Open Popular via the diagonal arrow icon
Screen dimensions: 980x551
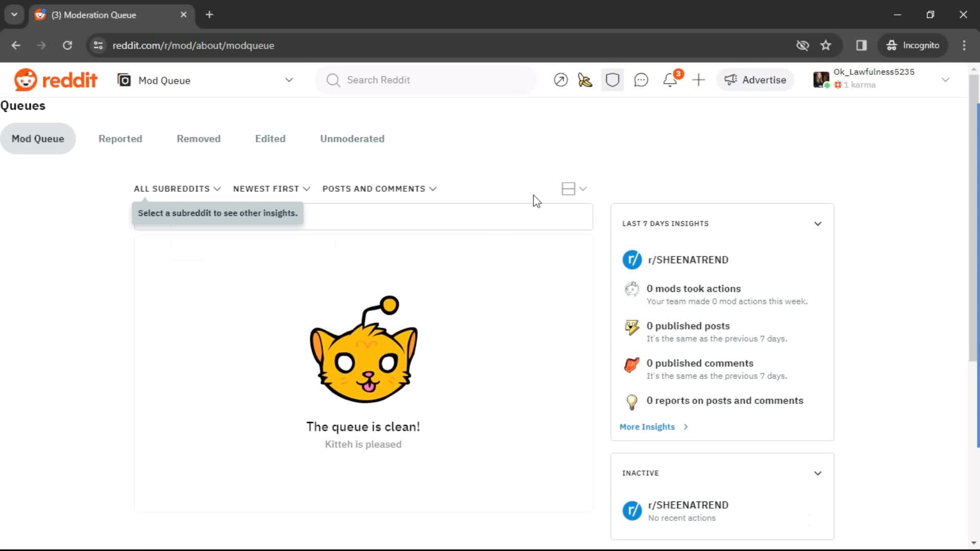click(x=560, y=80)
